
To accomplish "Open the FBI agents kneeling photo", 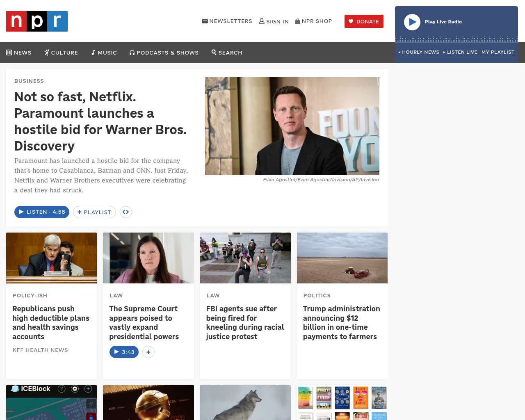I will coord(245,258).
